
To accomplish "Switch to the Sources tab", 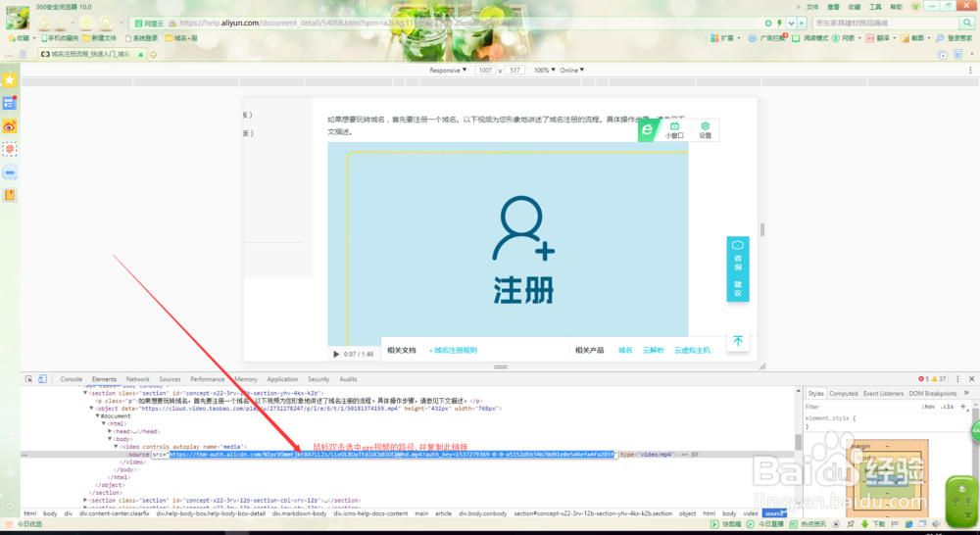I will [x=170, y=379].
